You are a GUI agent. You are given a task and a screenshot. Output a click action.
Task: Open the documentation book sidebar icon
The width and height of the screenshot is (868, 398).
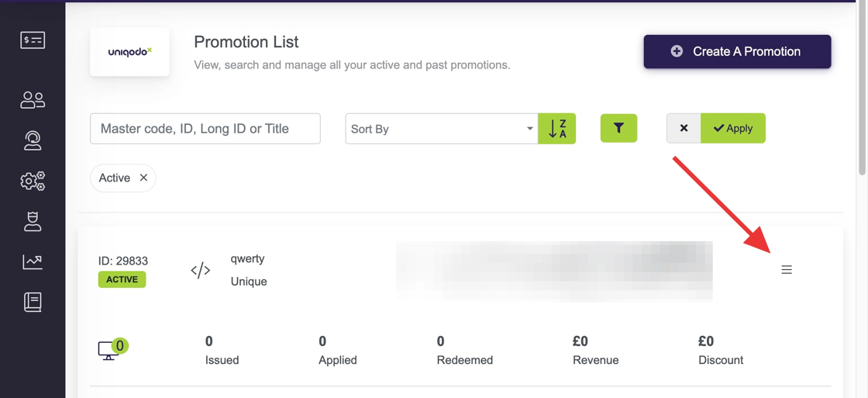tap(33, 302)
